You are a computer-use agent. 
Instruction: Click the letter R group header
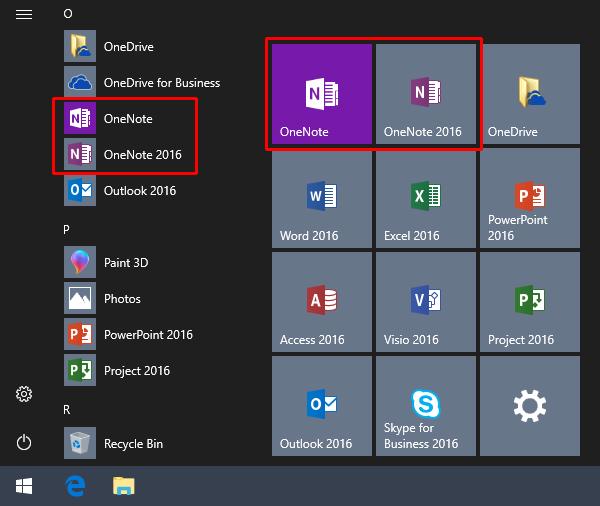(66, 409)
